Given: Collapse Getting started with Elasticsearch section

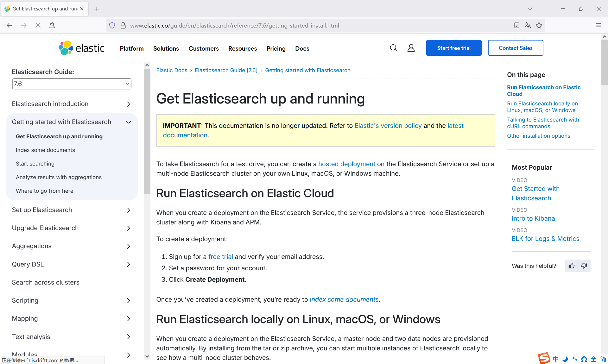Looking at the screenshot, I should pyautogui.click(x=128, y=122).
